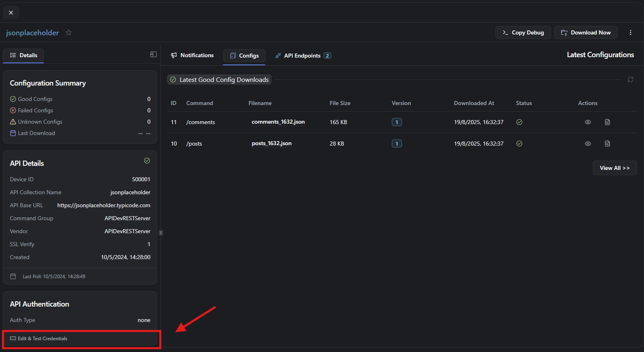Viewport: 644px width, 352px height.
Task: Expand full list with View All >>
Action: tap(614, 168)
